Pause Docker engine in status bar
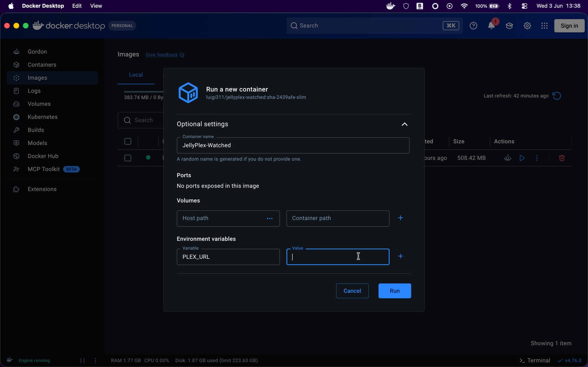This screenshot has height=367, width=588. (82, 360)
